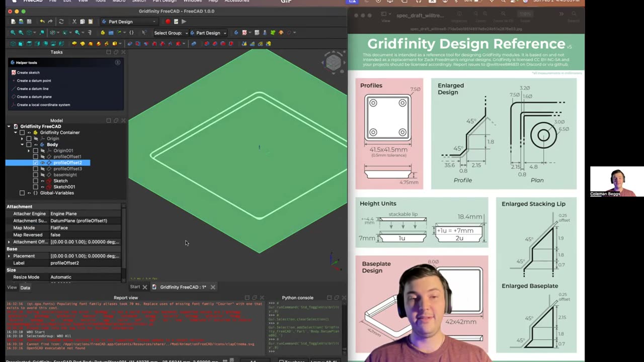Start macro recording with red circle

pos(168,22)
